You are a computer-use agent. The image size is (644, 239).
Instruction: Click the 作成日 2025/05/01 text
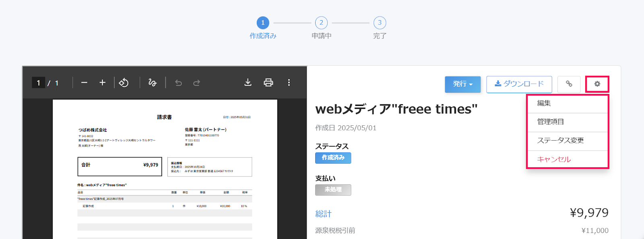[x=346, y=128]
